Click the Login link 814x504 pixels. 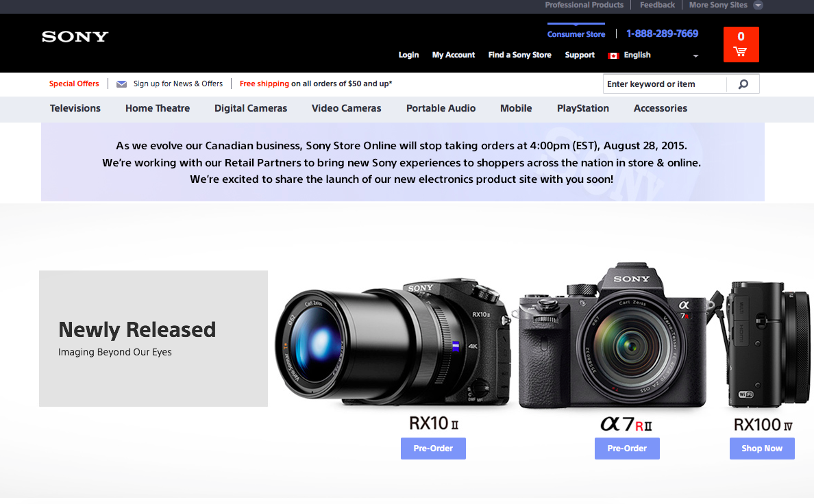[x=408, y=55]
